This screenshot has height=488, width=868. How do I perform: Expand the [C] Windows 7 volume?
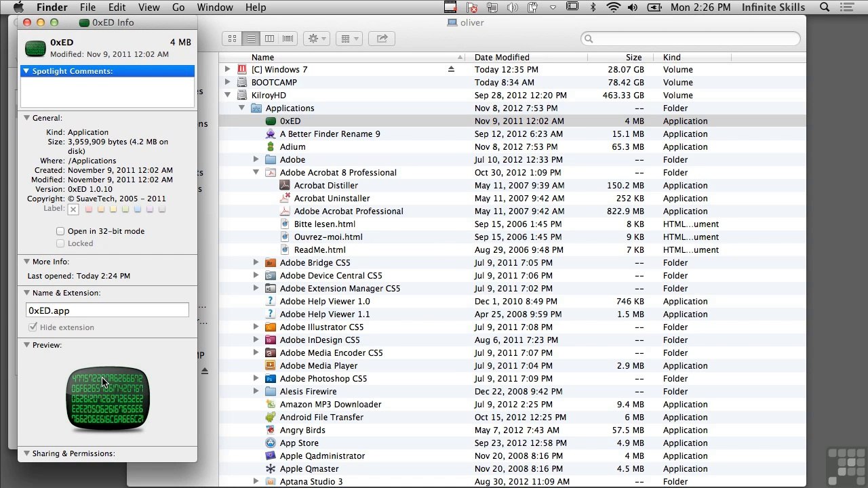(x=228, y=69)
